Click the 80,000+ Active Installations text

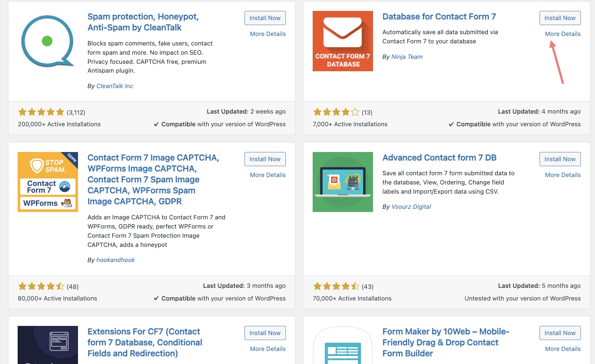point(58,298)
